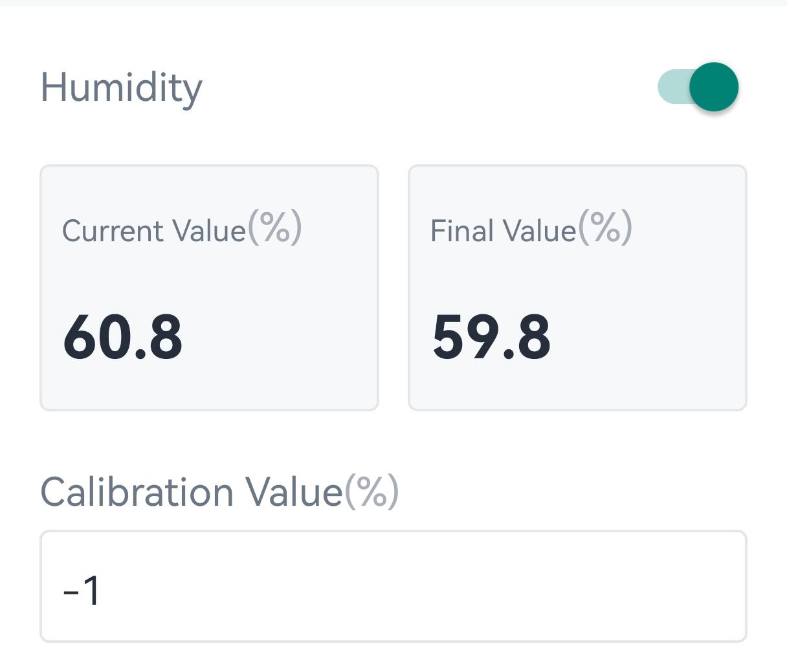Click the light teal Humidity toggle track

pyautogui.click(x=672, y=87)
